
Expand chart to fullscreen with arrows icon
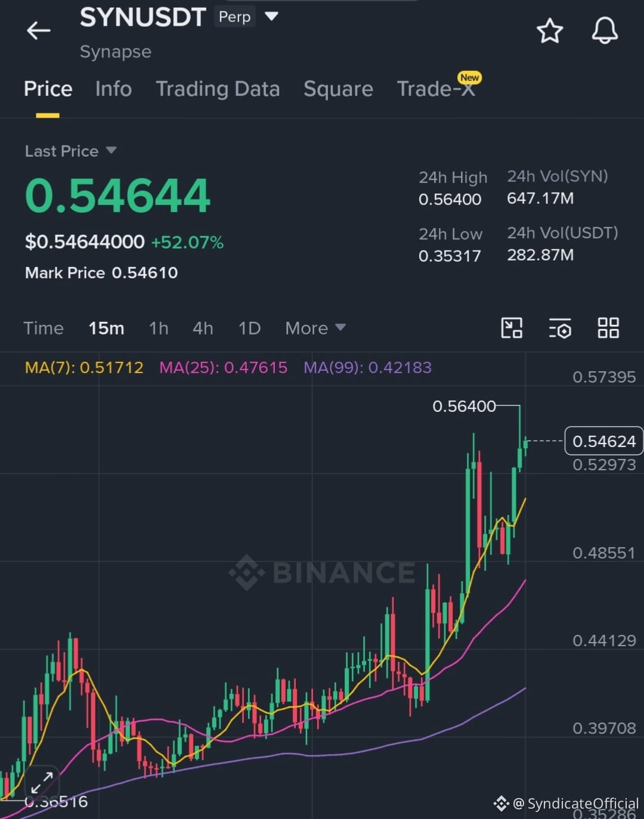(42, 782)
